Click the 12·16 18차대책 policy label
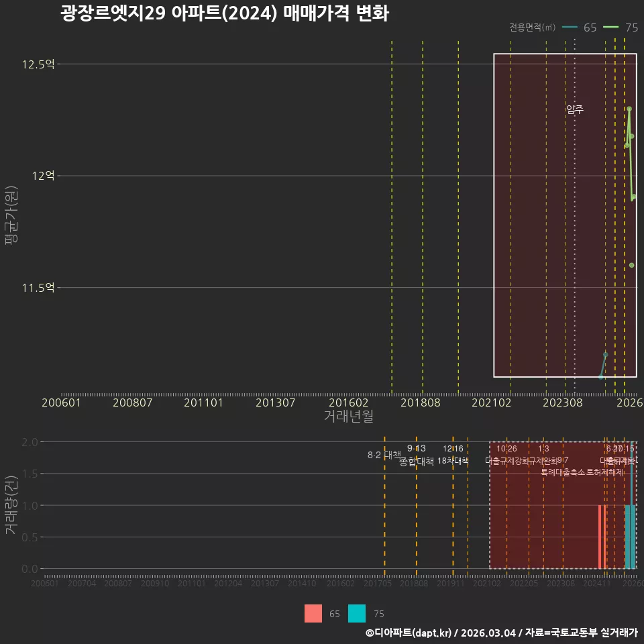Image resolution: width=644 pixels, height=644 pixels. [x=453, y=455]
